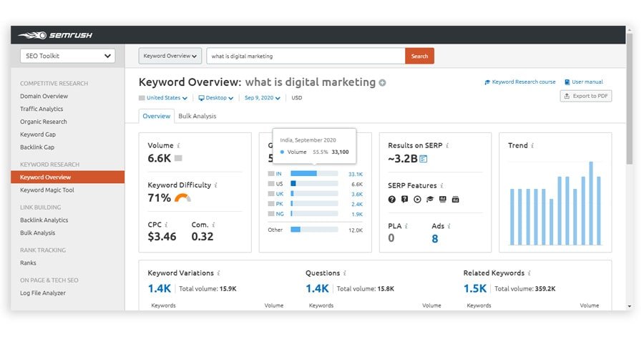Image resolution: width=644 pixels, height=342 pixels.
Task: Click the plus icon beside keyword title
Action: pos(382,83)
